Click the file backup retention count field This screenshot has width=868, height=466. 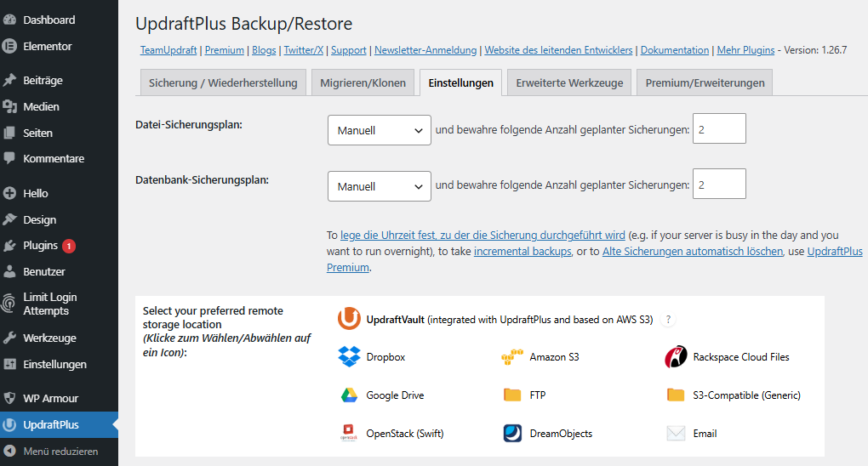click(719, 128)
